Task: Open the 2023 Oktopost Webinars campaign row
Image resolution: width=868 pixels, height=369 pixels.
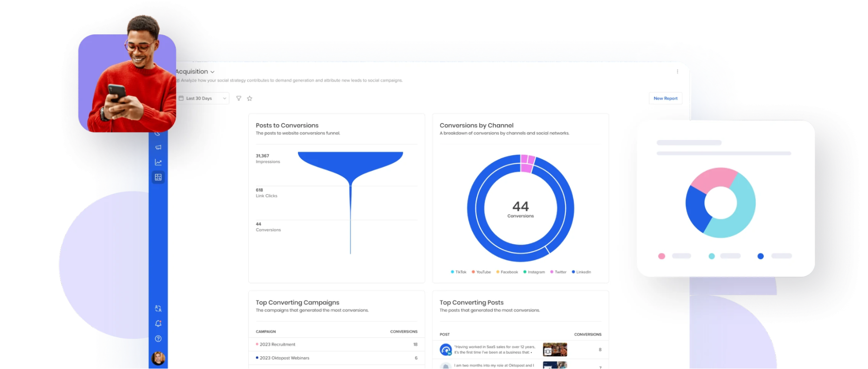Action: 284,358
